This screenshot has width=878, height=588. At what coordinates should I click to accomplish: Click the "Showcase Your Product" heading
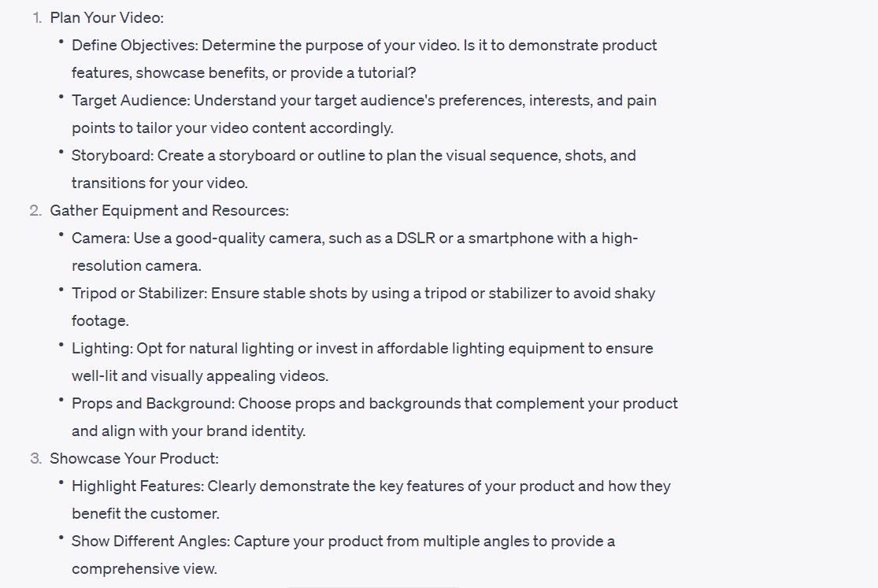point(134,458)
